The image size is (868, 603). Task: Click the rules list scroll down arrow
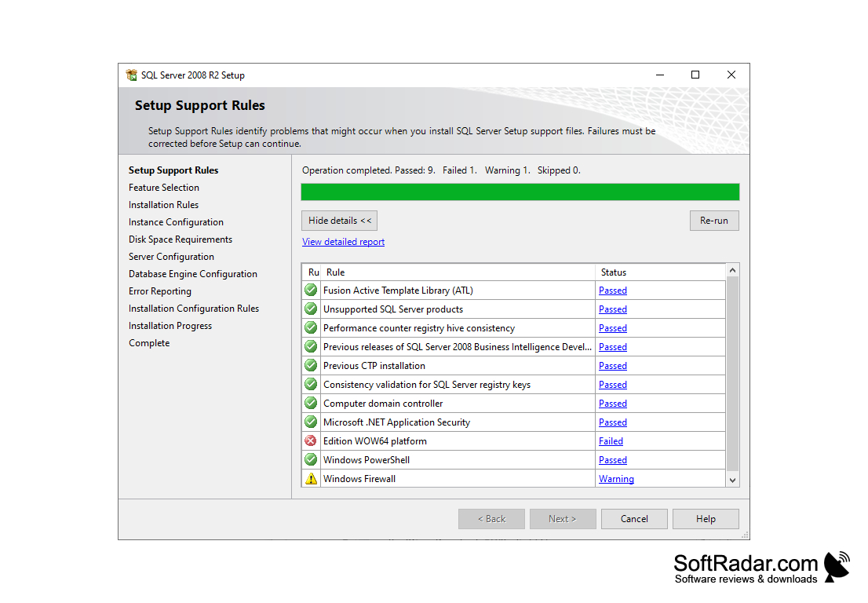[x=732, y=480]
